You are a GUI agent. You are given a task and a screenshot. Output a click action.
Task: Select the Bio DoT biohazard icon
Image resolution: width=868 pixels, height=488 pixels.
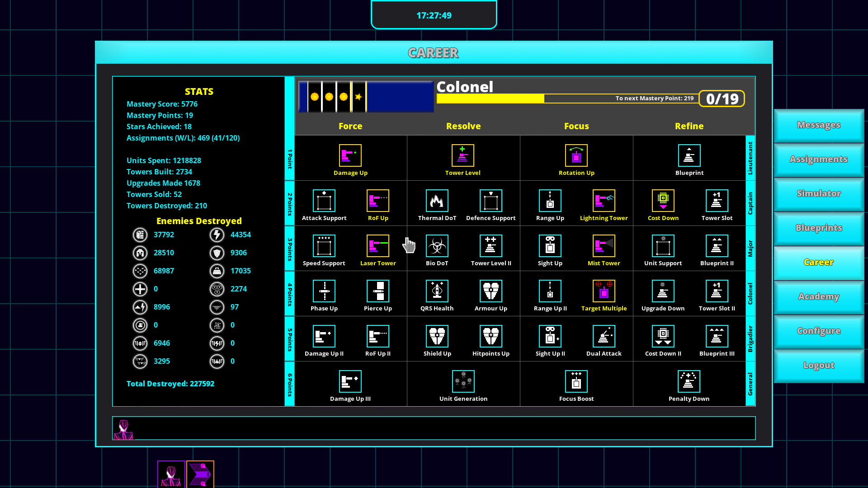[x=437, y=246]
